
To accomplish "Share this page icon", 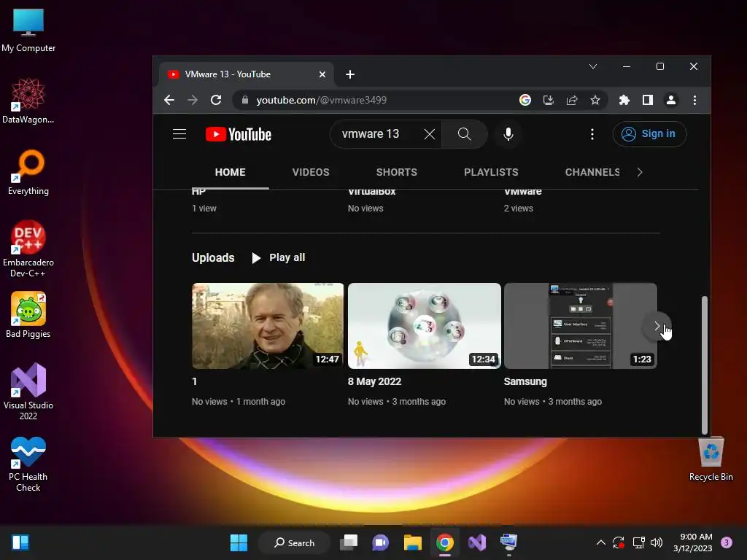I will [x=572, y=100].
